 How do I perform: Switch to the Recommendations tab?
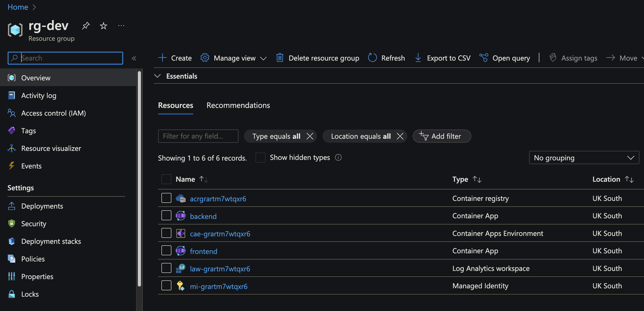tap(238, 105)
